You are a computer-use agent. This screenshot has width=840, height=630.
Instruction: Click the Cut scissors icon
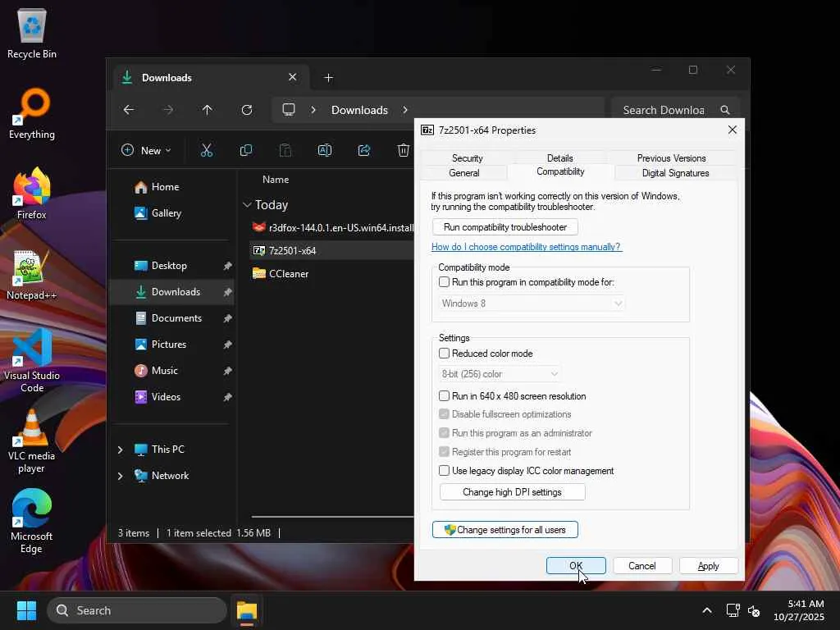pyautogui.click(x=207, y=151)
